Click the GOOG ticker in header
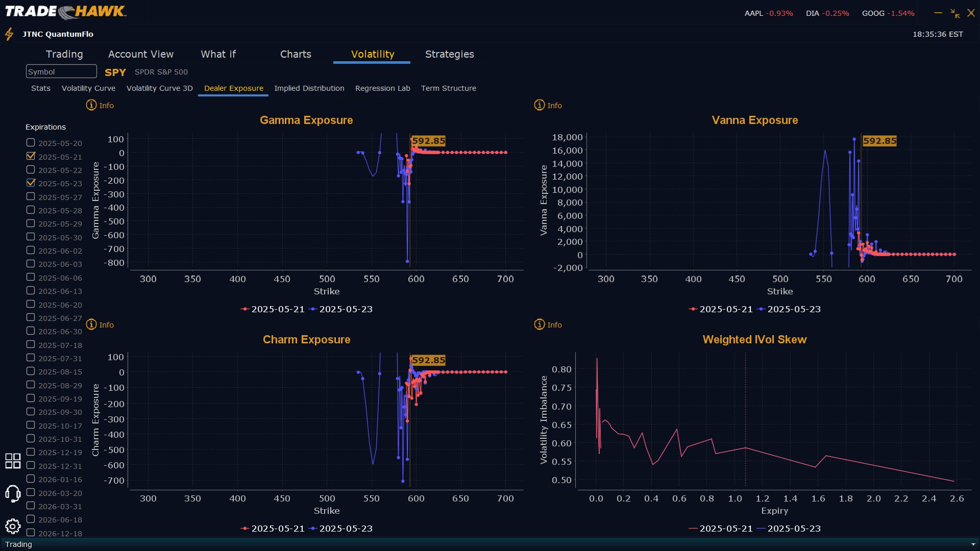980x551 pixels. pyautogui.click(x=873, y=13)
